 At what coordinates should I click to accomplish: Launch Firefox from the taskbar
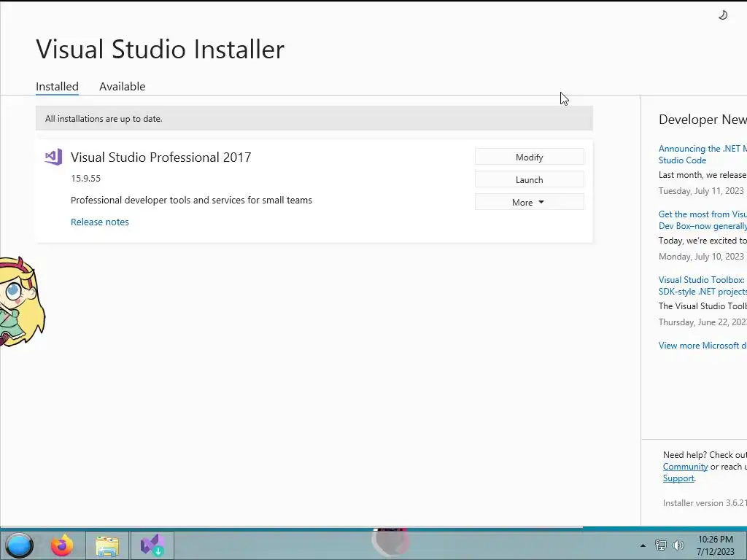coord(62,545)
